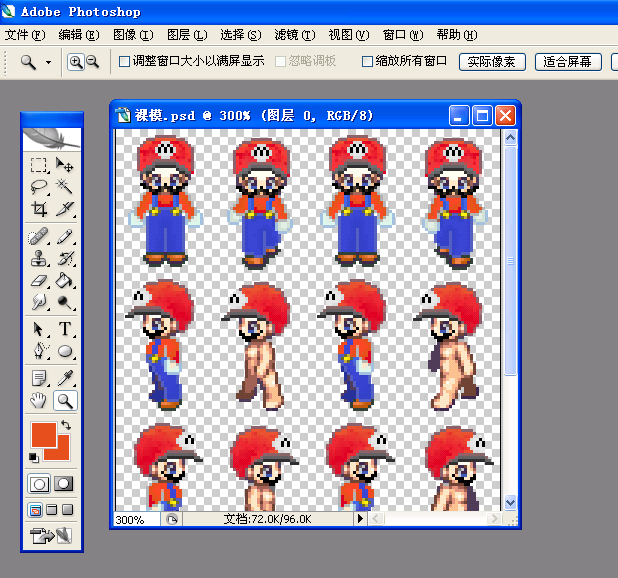The width and height of the screenshot is (618, 578).
Task: Open the Zoom tool preset picker dropdown
Action: [48, 62]
